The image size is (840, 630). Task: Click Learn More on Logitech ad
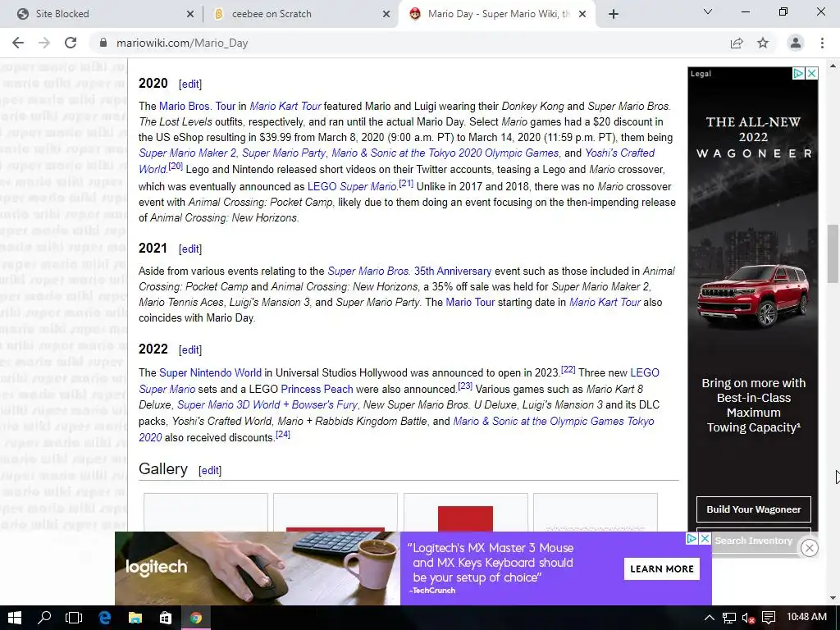click(x=662, y=569)
